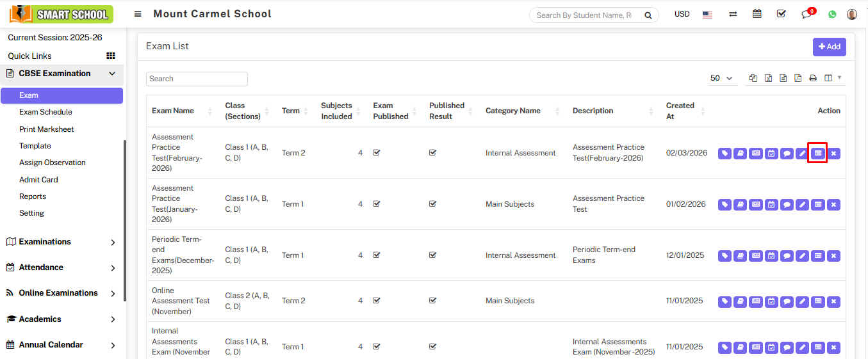868x359 pixels.
Task: Open Exam Schedule in the sidebar
Action: (x=45, y=112)
